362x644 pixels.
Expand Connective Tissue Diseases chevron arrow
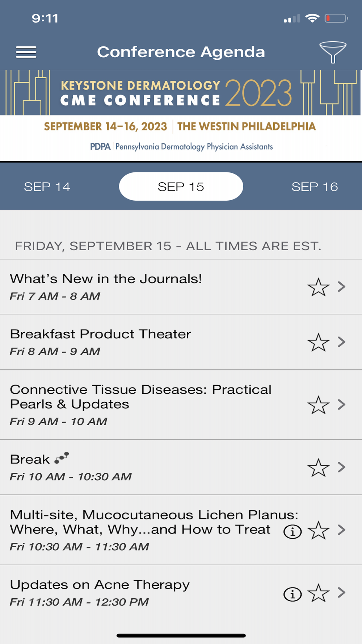[341, 404]
